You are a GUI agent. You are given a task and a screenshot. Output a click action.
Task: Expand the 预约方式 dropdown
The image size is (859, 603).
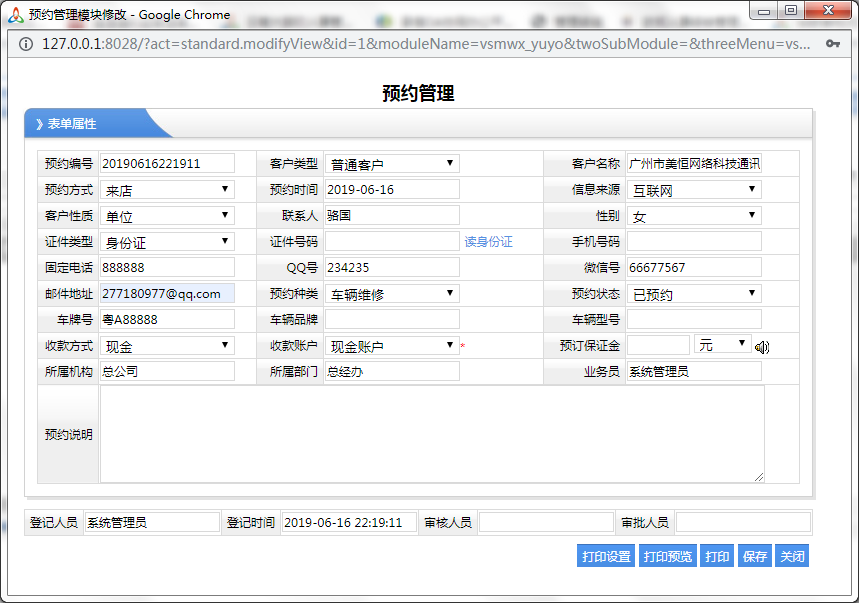[x=167, y=190]
